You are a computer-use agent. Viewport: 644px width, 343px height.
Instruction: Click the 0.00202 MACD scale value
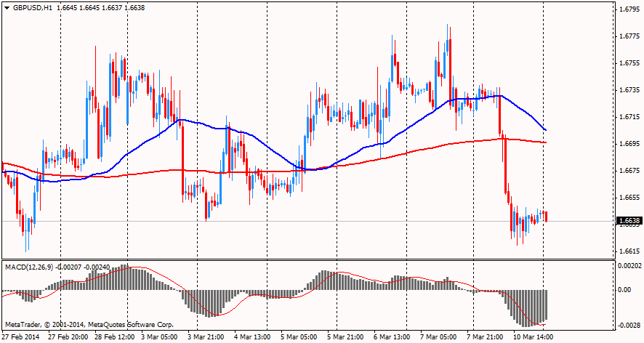(x=629, y=266)
